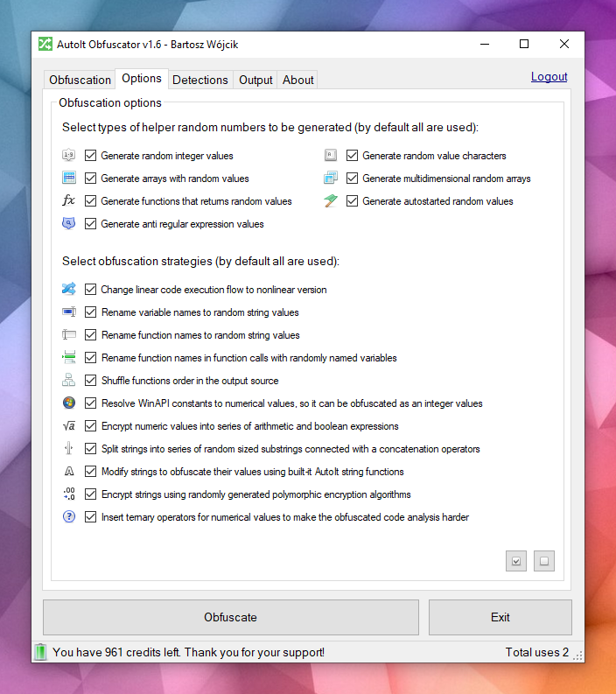
Task: Click the Resolve WinAPI constants globe icon
Action: point(68,403)
